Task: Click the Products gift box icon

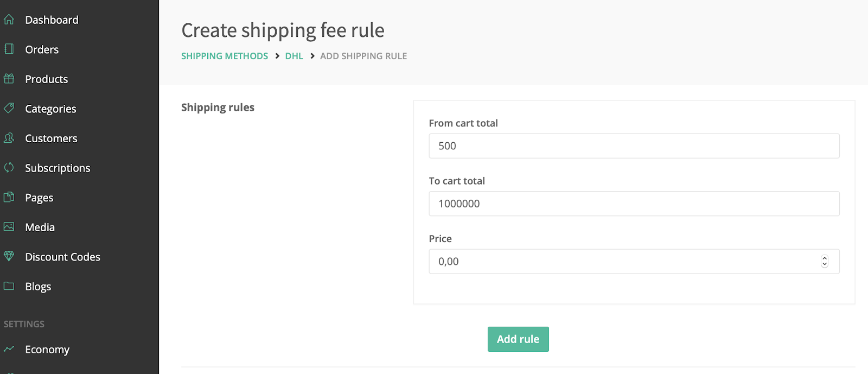Action: [9, 79]
